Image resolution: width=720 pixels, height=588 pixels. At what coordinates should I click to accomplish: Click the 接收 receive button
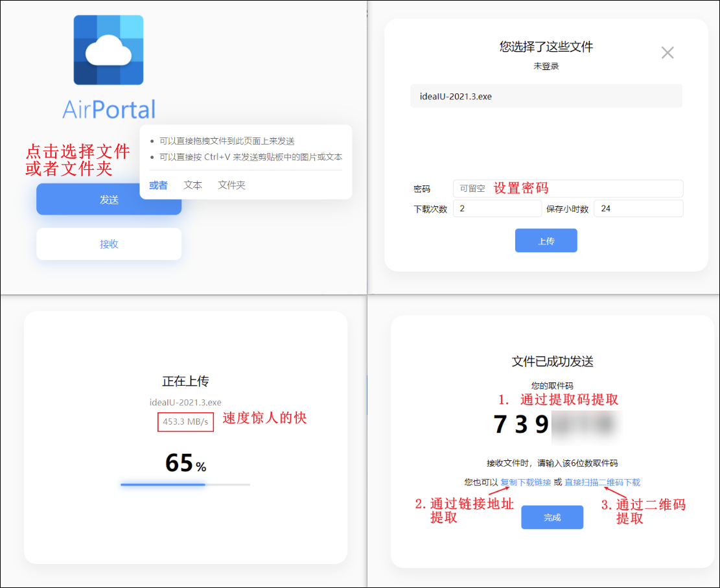[x=109, y=244]
